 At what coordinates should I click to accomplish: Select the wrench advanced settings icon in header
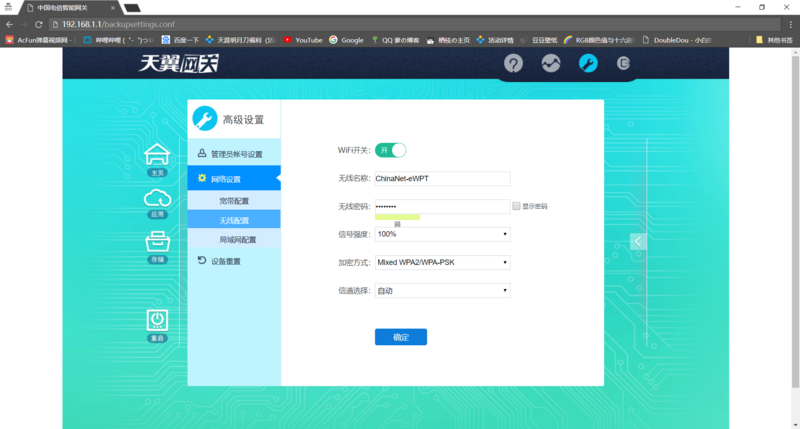(588, 64)
